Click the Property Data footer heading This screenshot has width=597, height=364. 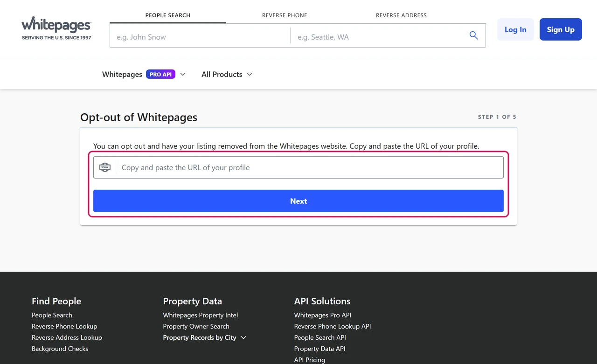(x=193, y=301)
